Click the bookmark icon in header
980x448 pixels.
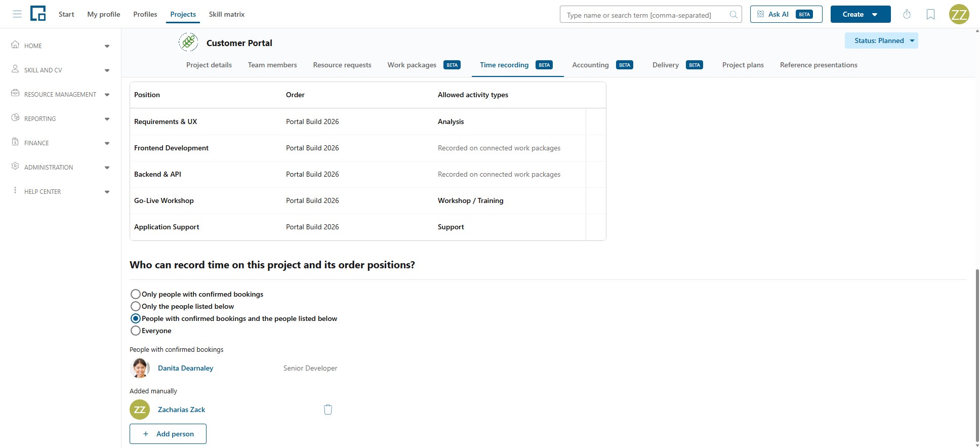pyautogui.click(x=930, y=15)
